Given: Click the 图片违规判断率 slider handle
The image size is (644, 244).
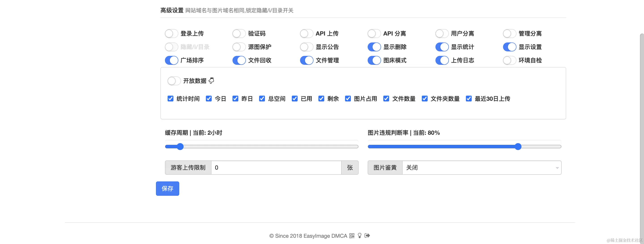Looking at the screenshot, I should click(518, 147).
